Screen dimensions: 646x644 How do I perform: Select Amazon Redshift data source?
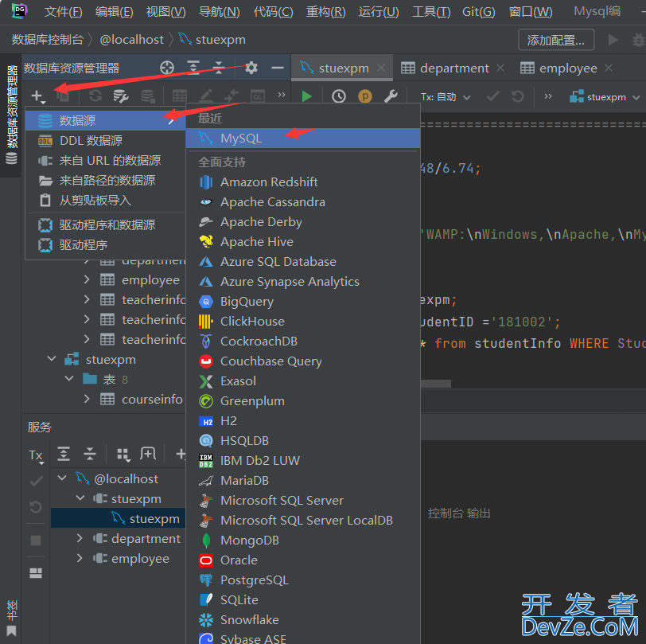click(x=303, y=181)
